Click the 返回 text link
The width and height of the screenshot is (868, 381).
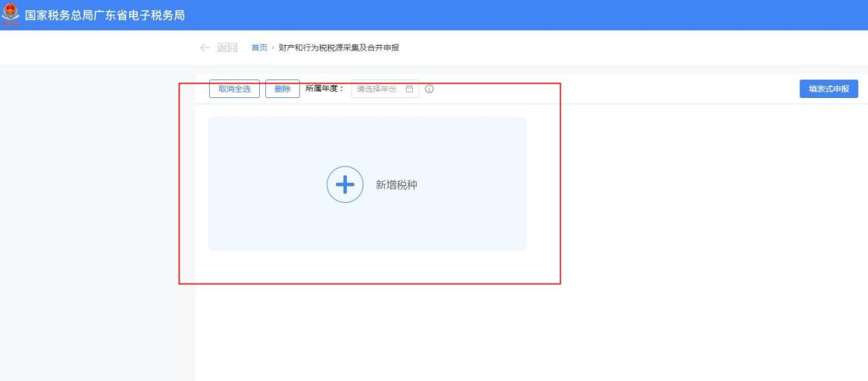tap(227, 47)
